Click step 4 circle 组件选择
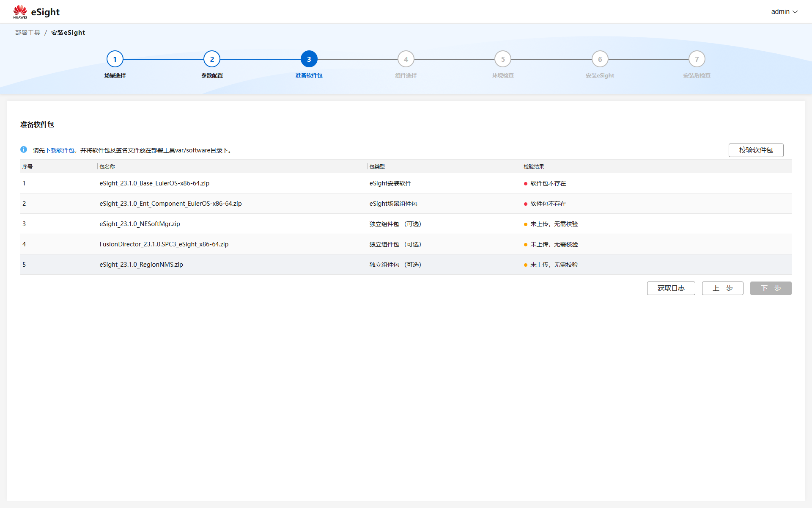This screenshot has width=812, height=508. [x=406, y=59]
